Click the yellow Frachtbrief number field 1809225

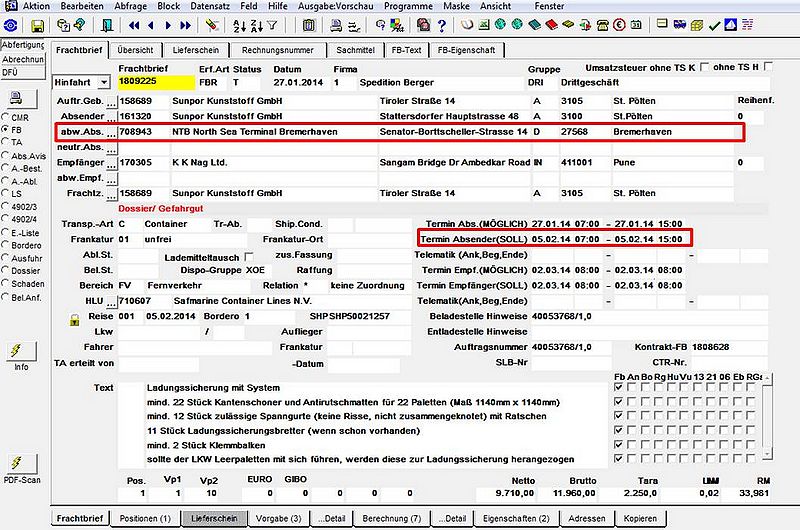pyautogui.click(x=156, y=82)
